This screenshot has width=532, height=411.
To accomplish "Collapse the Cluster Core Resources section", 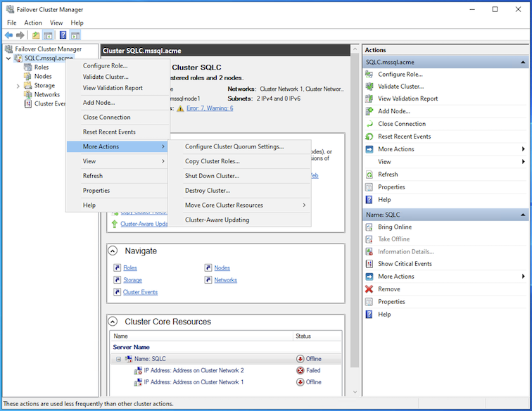I will [113, 322].
